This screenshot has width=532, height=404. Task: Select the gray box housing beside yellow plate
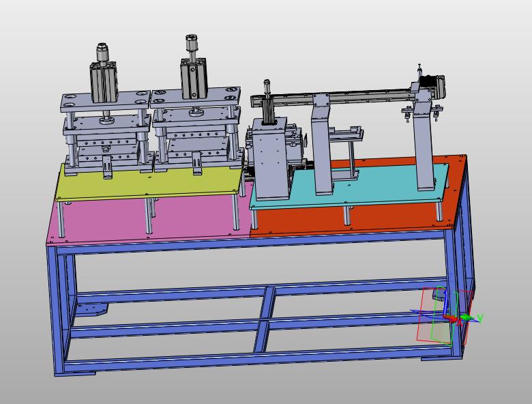pos(271,159)
